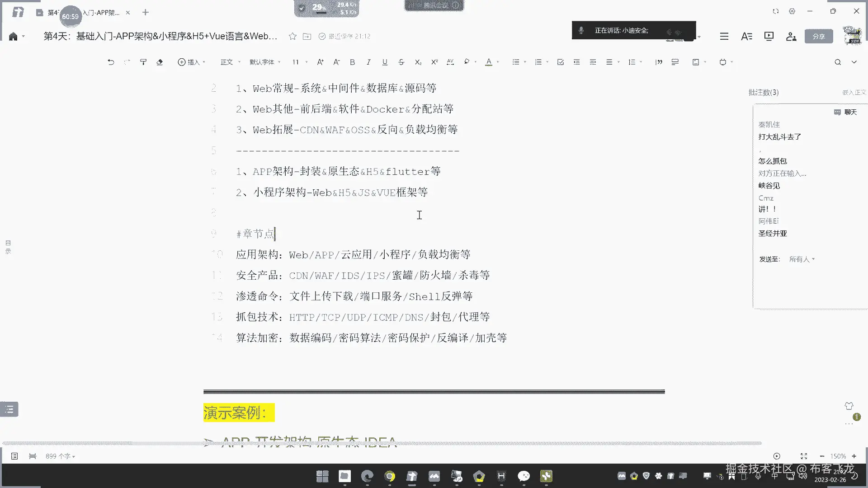Open the 899 个字 word count
The height and width of the screenshot is (488, 868).
point(60,456)
